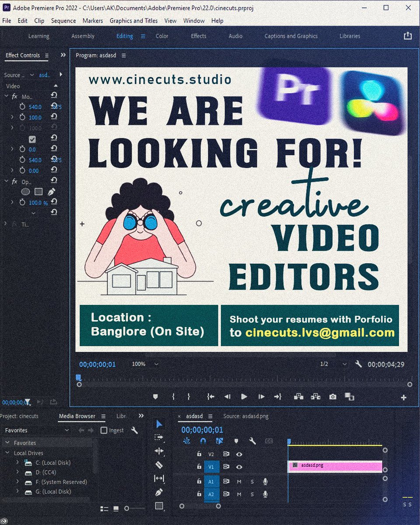Toggle the Ingest checkbox
The image size is (420, 525).
click(x=104, y=430)
